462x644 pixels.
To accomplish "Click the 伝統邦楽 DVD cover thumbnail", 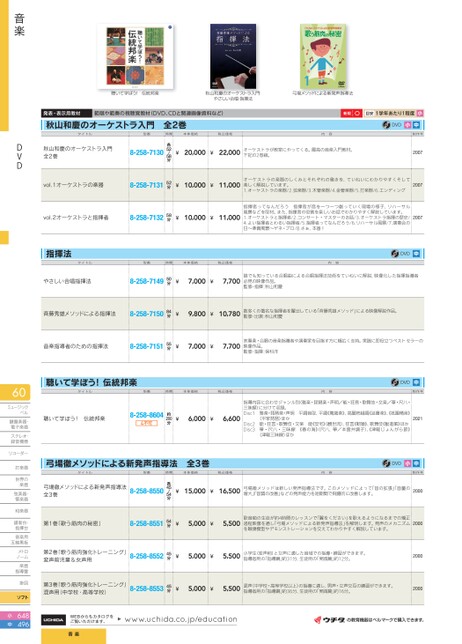I will [135, 56].
